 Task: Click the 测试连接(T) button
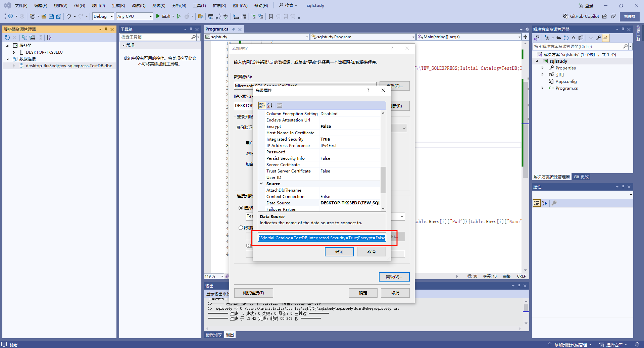tap(253, 293)
